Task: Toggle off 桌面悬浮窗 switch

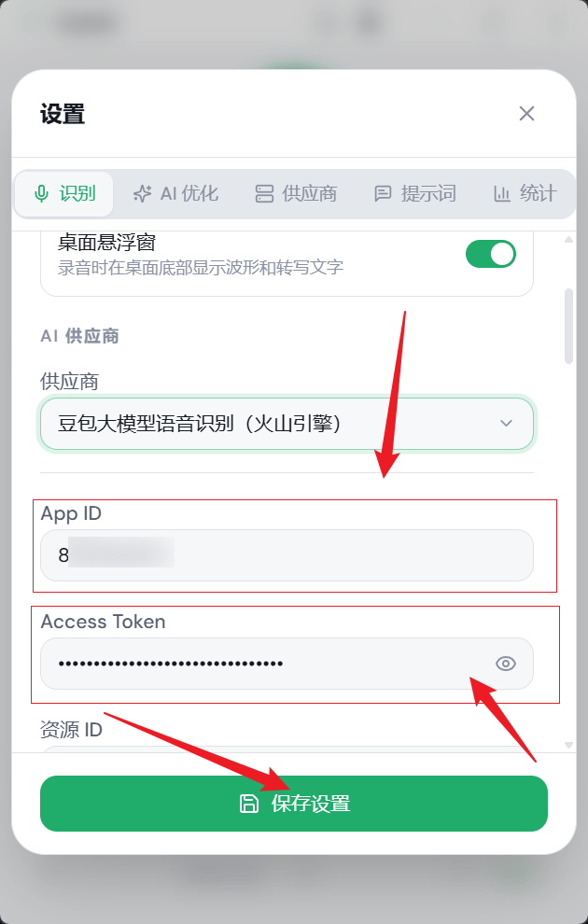Action: (491, 254)
